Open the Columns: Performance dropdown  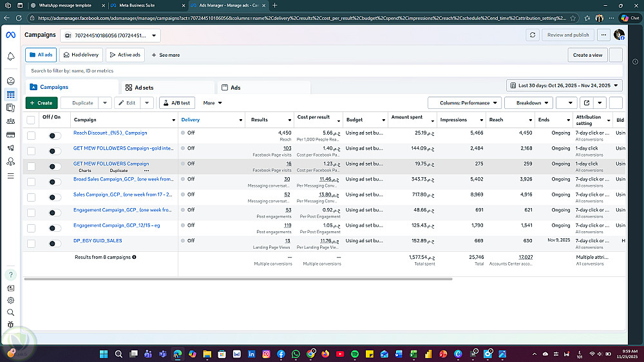pyautogui.click(x=464, y=102)
